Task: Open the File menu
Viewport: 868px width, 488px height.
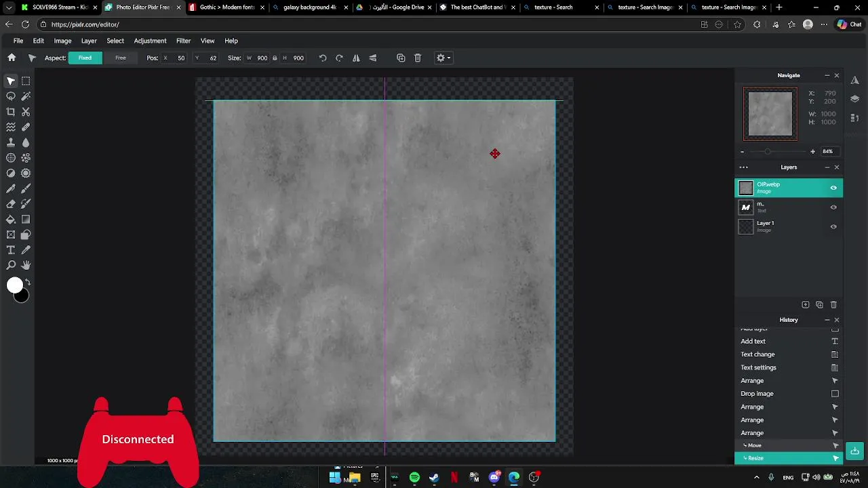Action: click(x=18, y=41)
